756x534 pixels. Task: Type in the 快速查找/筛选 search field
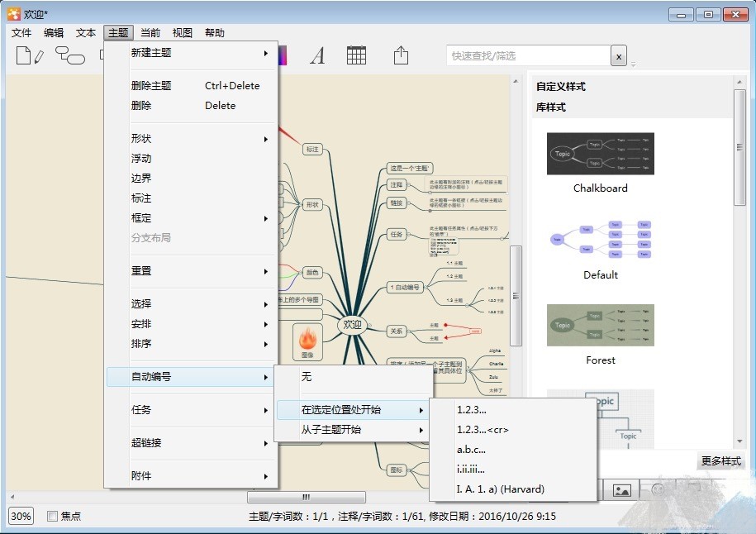[527, 55]
